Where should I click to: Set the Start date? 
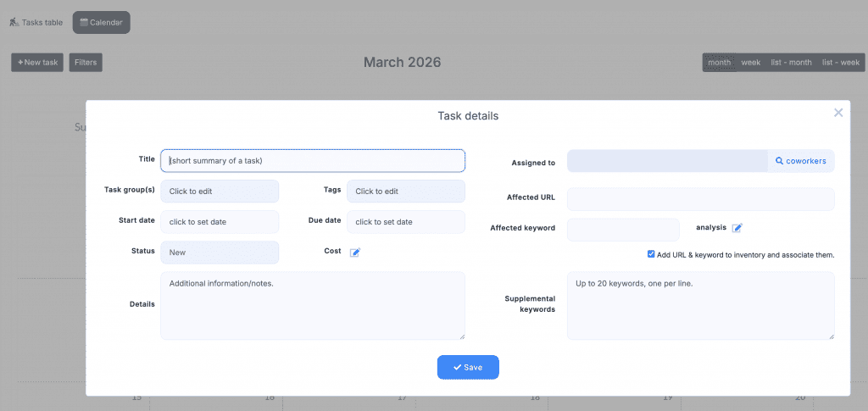pos(220,222)
